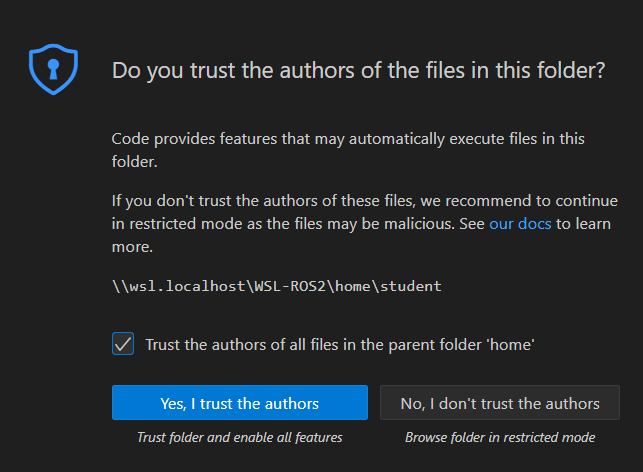
Task: Click the shield lock trust icon
Action: [50, 67]
